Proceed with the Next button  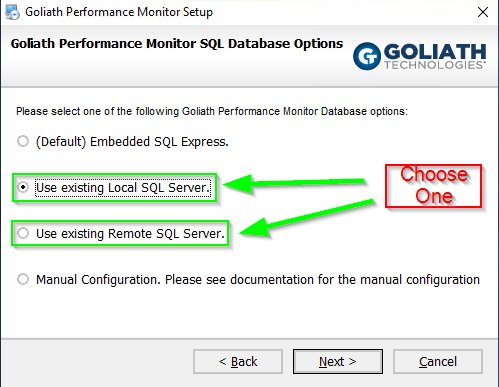(338, 362)
